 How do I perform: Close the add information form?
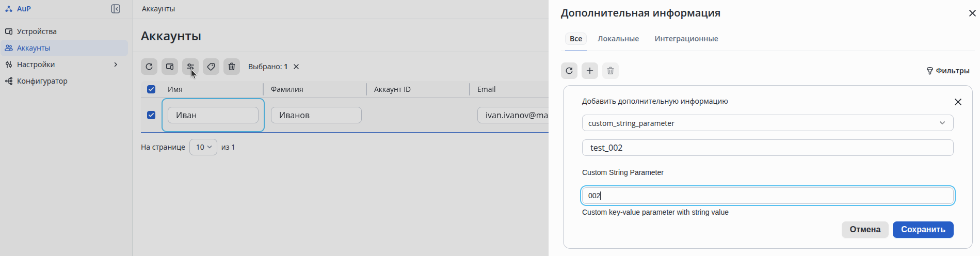[x=958, y=102]
